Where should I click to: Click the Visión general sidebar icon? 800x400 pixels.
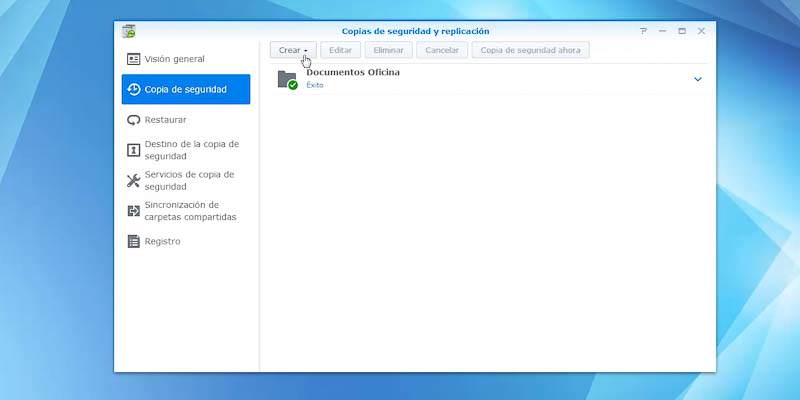pyautogui.click(x=133, y=59)
